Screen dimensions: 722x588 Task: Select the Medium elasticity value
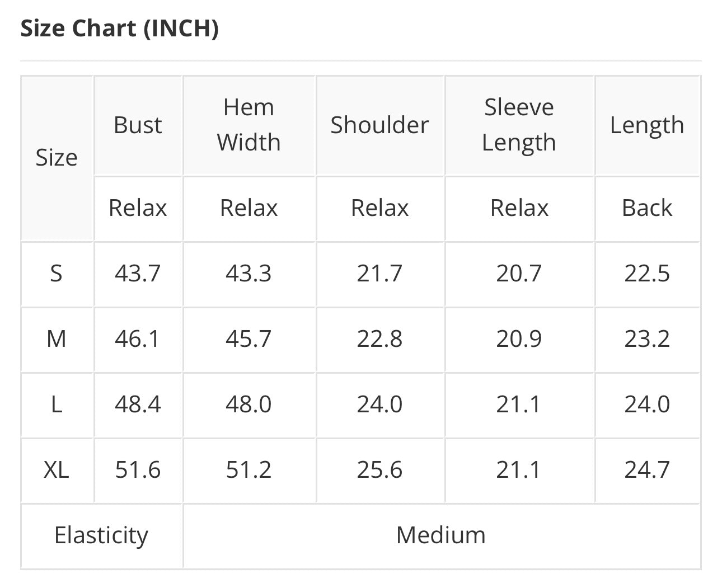pyautogui.click(x=441, y=535)
